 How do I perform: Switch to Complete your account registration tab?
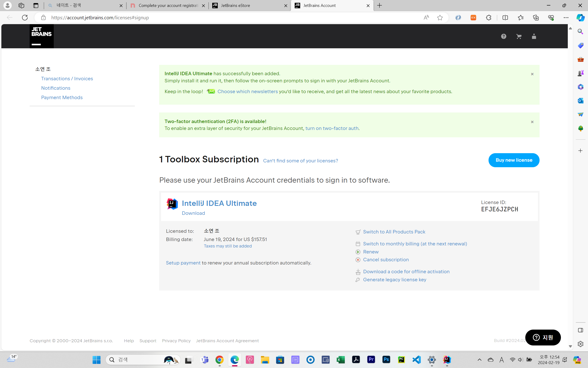point(167,5)
